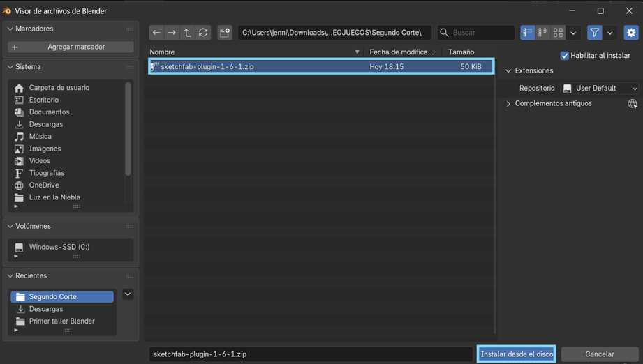The image size is (643, 364).
Task: Click the filename input field
Action: 311,354
